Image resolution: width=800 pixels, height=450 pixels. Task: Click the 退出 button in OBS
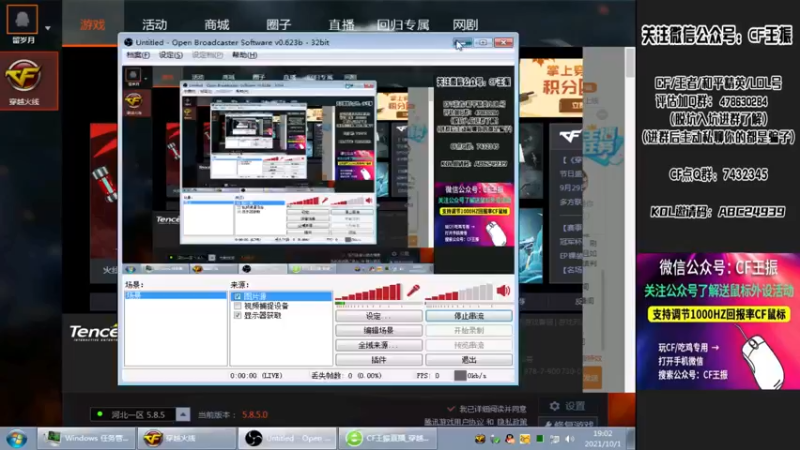[469, 360]
